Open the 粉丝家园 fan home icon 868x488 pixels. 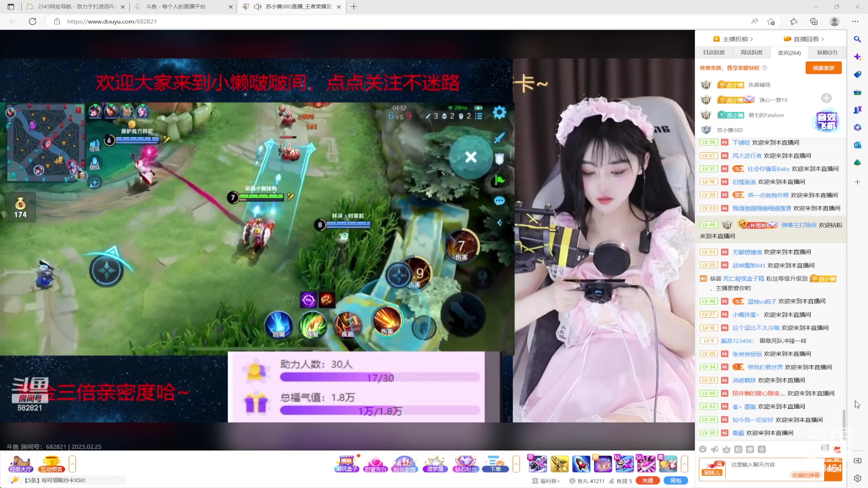pyautogui.click(x=404, y=464)
